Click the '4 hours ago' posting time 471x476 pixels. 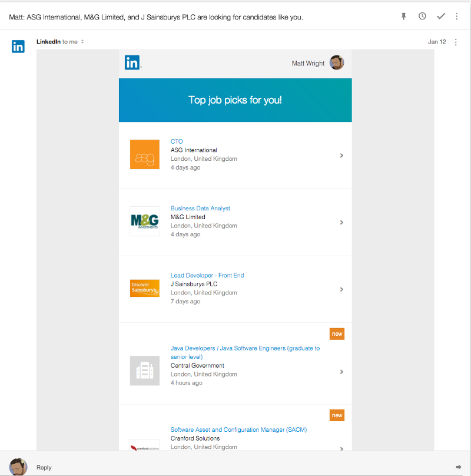coord(186,383)
